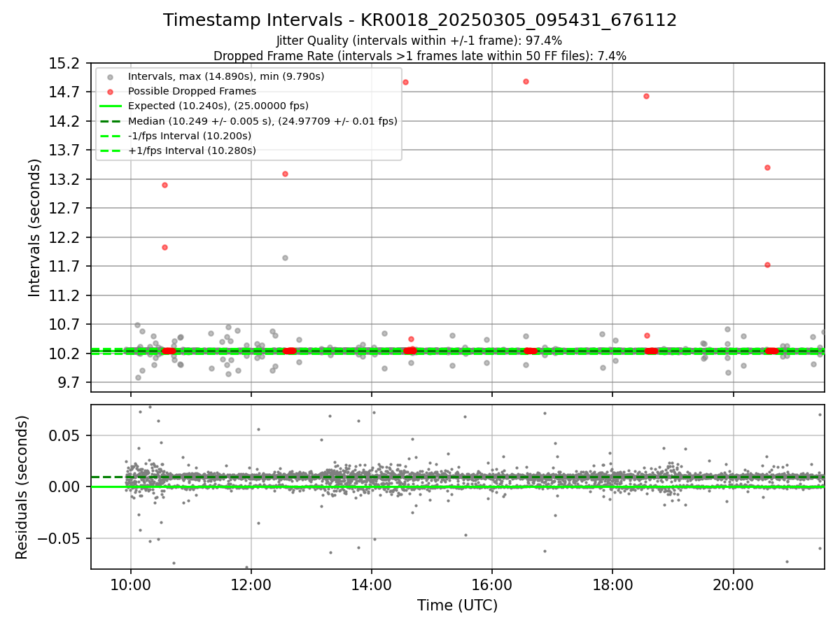840x630 pixels.
Task: Click x-axis tick label "18:00"
Action: click(612, 584)
